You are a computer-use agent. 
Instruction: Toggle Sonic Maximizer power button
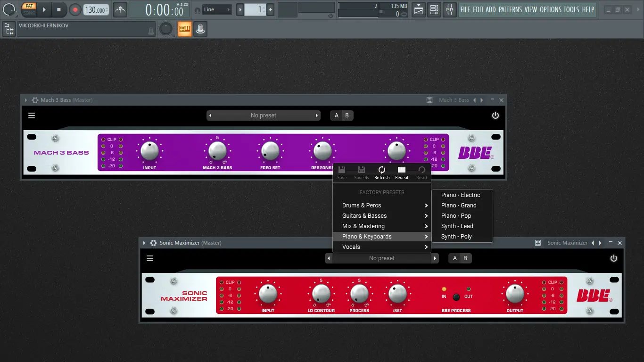pos(613,258)
